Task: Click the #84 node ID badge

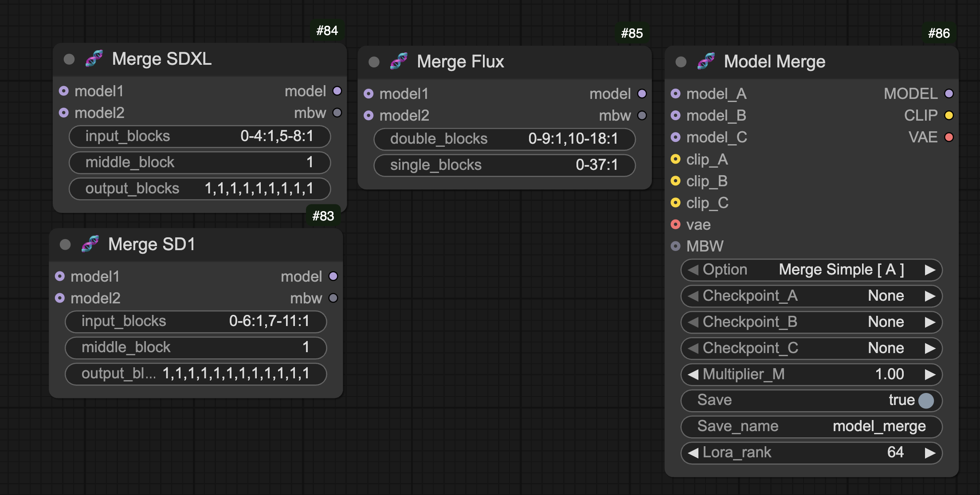Action: click(x=327, y=31)
